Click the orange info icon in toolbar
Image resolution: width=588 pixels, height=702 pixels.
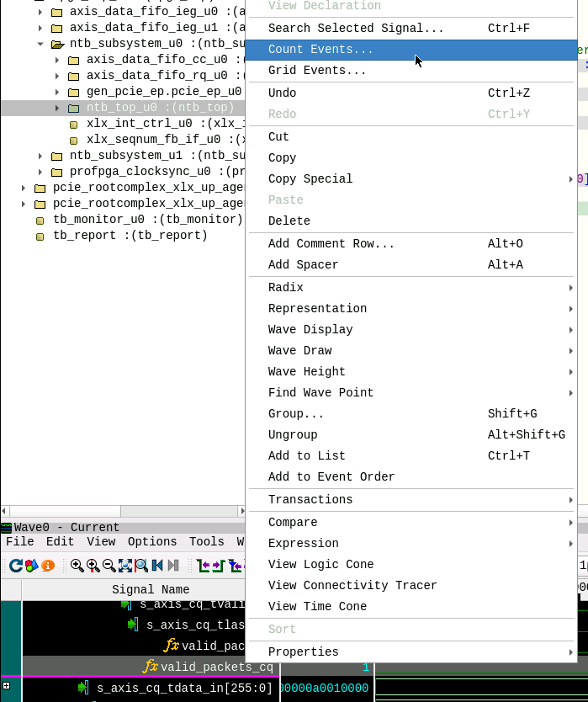tap(48, 566)
